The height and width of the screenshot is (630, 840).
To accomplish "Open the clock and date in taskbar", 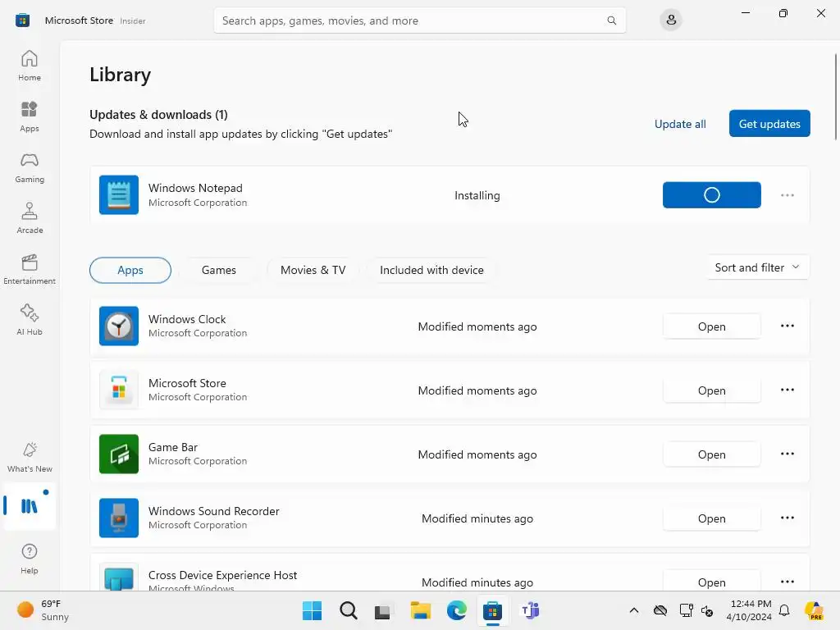I will tap(748, 610).
